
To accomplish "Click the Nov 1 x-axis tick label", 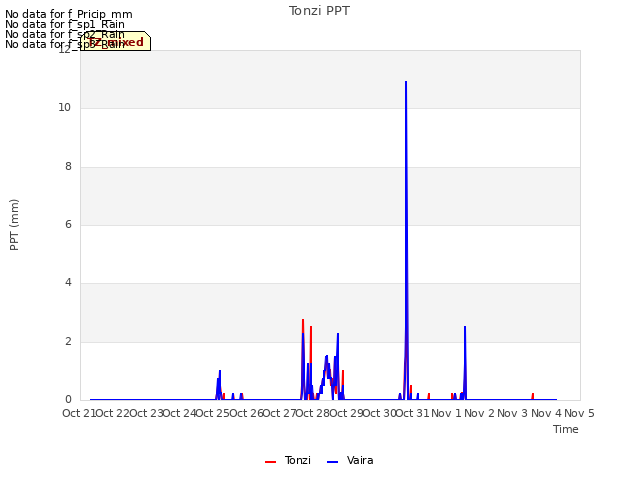I will click(446, 413).
